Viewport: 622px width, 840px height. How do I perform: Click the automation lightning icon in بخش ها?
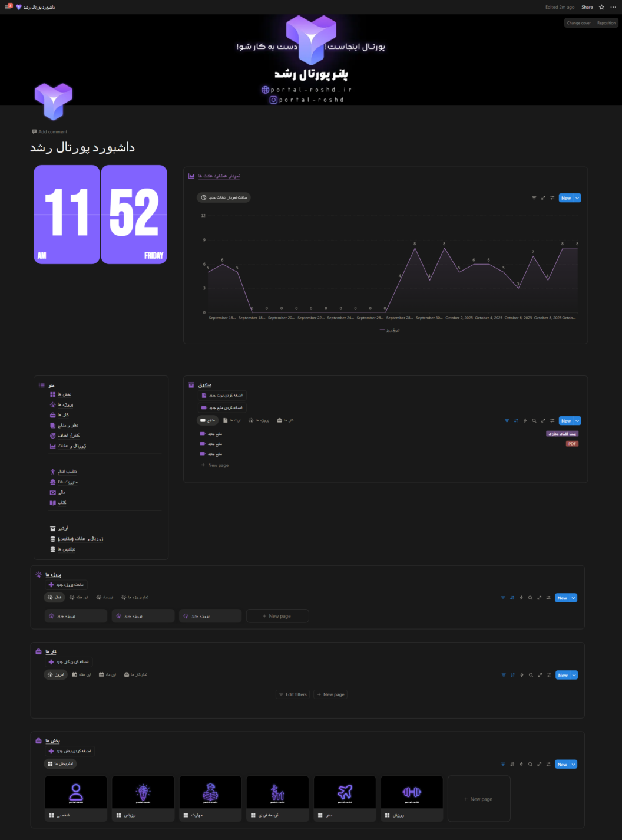521,764
